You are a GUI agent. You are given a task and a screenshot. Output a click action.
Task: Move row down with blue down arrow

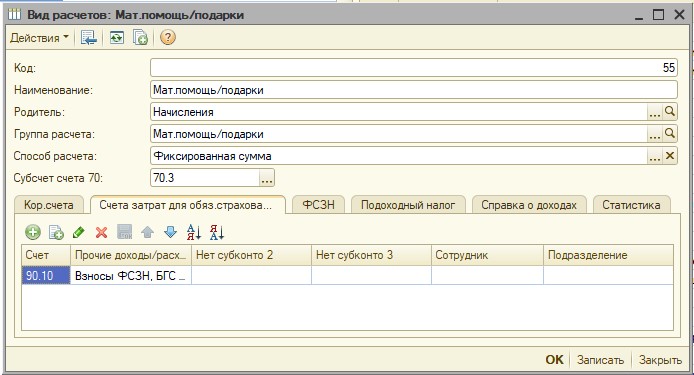(170, 232)
